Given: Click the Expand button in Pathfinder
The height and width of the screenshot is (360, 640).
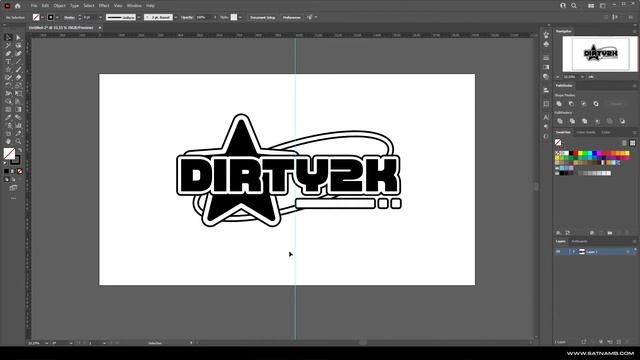Looking at the screenshot, I should tap(616, 104).
